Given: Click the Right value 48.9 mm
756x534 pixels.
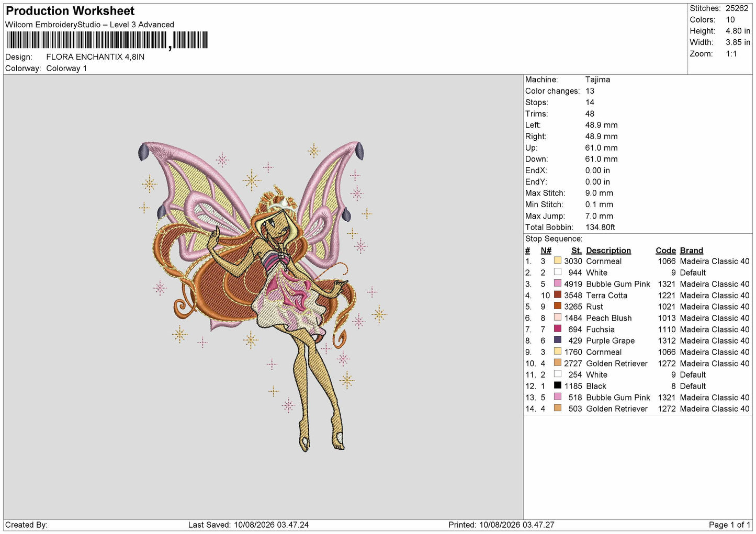Looking at the screenshot, I should [x=601, y=137].
